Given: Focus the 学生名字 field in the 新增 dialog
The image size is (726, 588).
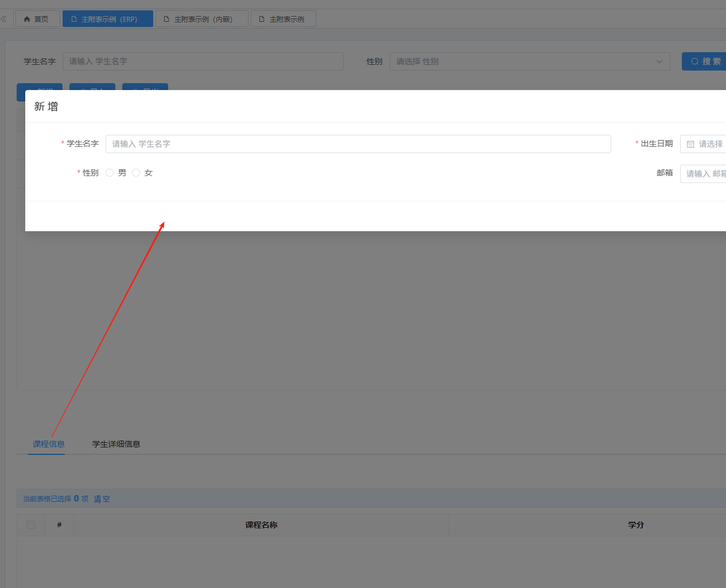Looking at the screenshot, I should pos(358,144).
